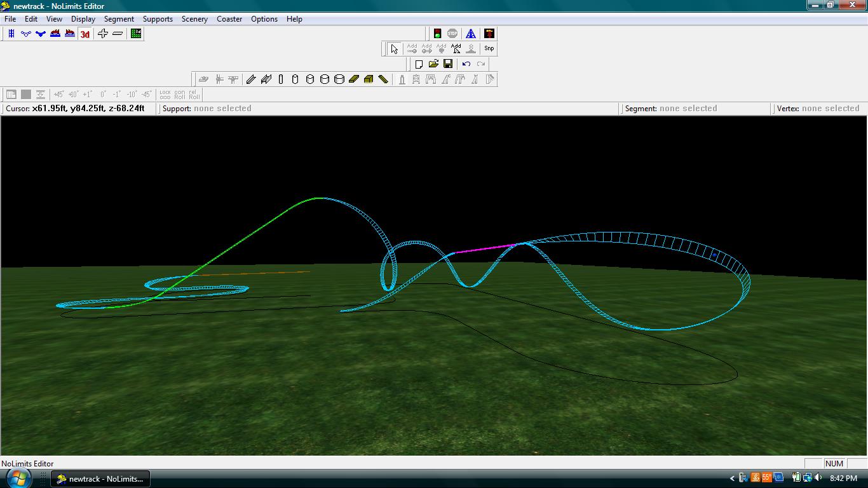Click the grayed flat plate icon
The height and width of the screenshot is (488, 868).
pos(203,79)
